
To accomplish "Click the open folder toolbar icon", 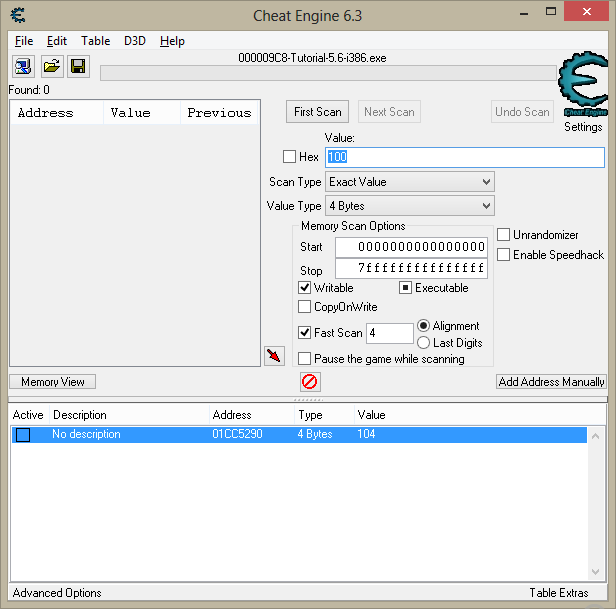I will [51, 66].
